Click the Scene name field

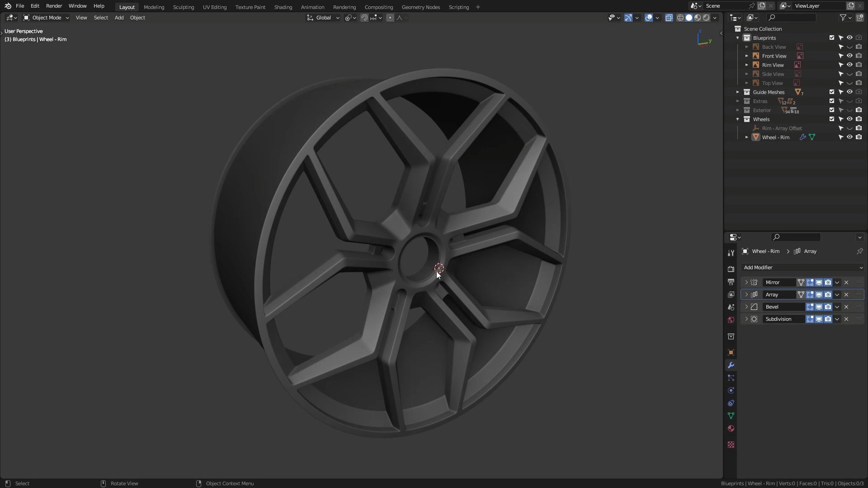click(x=726, y=6)
